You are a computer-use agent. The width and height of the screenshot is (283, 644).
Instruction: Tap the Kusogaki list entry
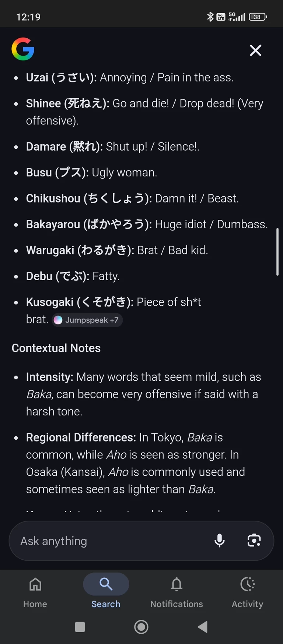pos(113,302)
